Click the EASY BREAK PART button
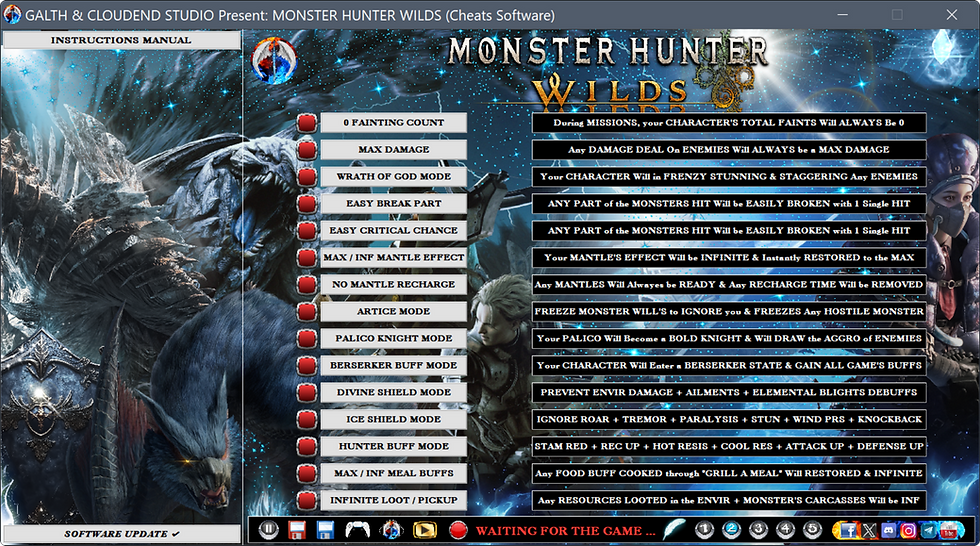Viewport: 980px width, 546px height. pos(394,203)
